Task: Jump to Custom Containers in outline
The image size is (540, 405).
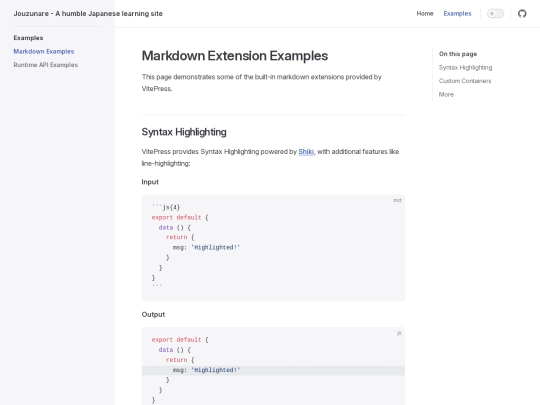Action: point(465,81)
